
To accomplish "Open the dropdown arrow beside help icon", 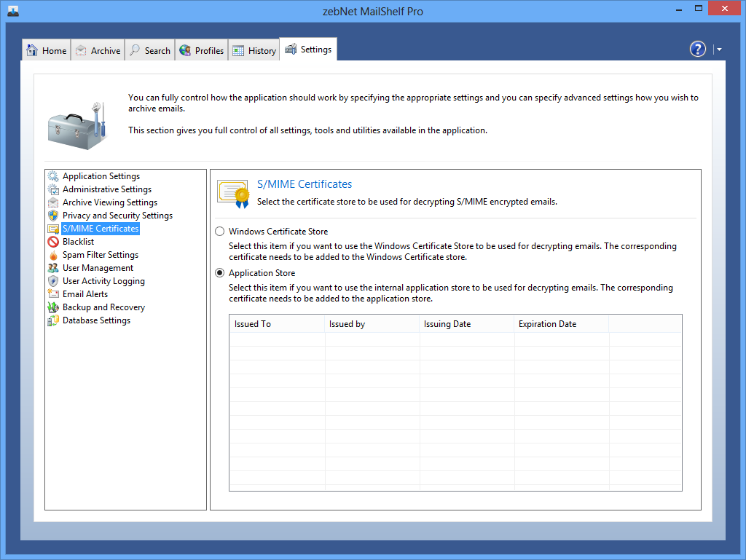I will (x=719, y=50).
